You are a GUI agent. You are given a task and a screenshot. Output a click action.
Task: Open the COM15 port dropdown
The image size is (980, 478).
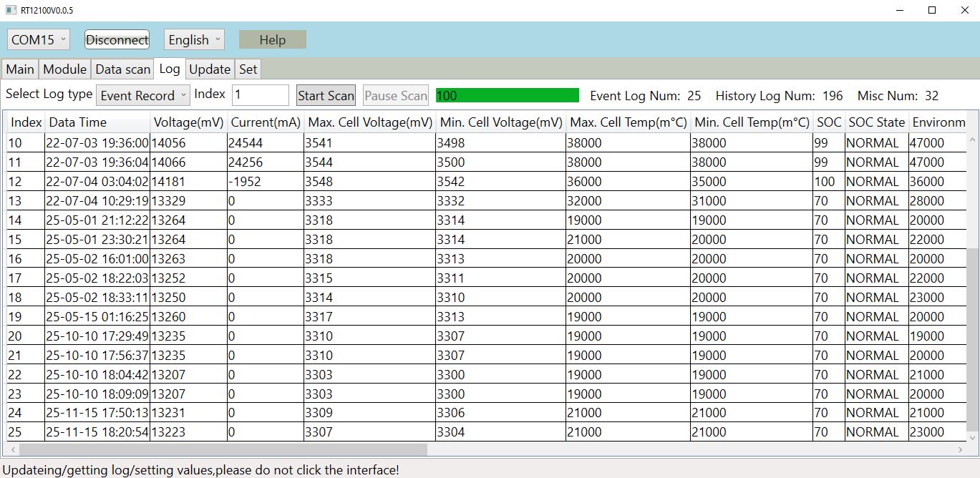tap(39, 40)
